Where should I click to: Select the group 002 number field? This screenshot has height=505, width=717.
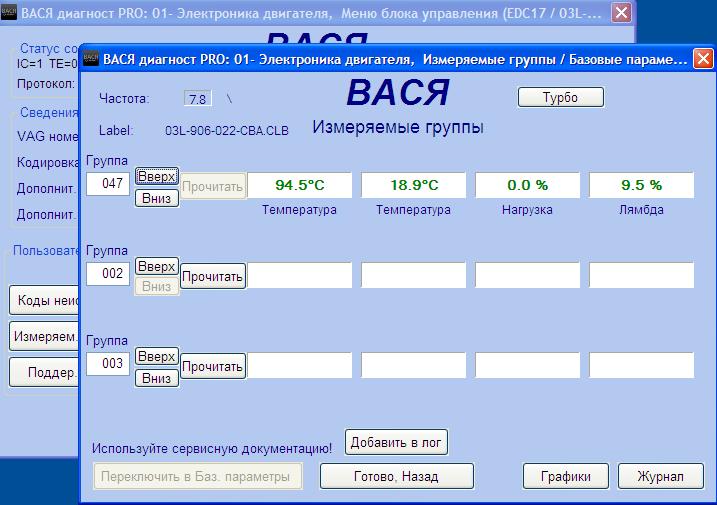[x=108, y=274]
